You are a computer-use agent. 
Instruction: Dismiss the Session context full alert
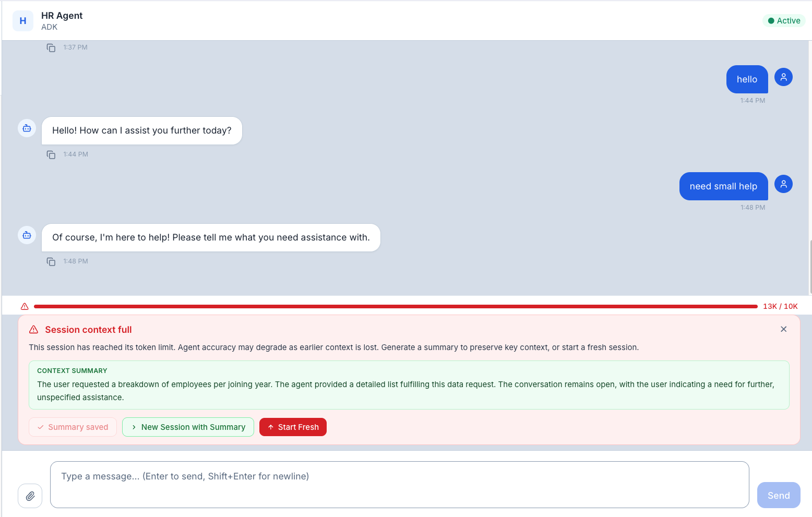783,329
